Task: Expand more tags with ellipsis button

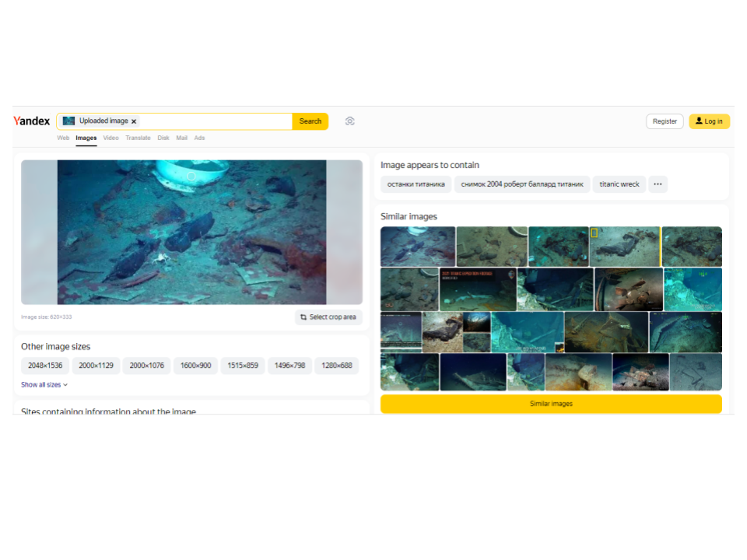Action: pos(658,184)
